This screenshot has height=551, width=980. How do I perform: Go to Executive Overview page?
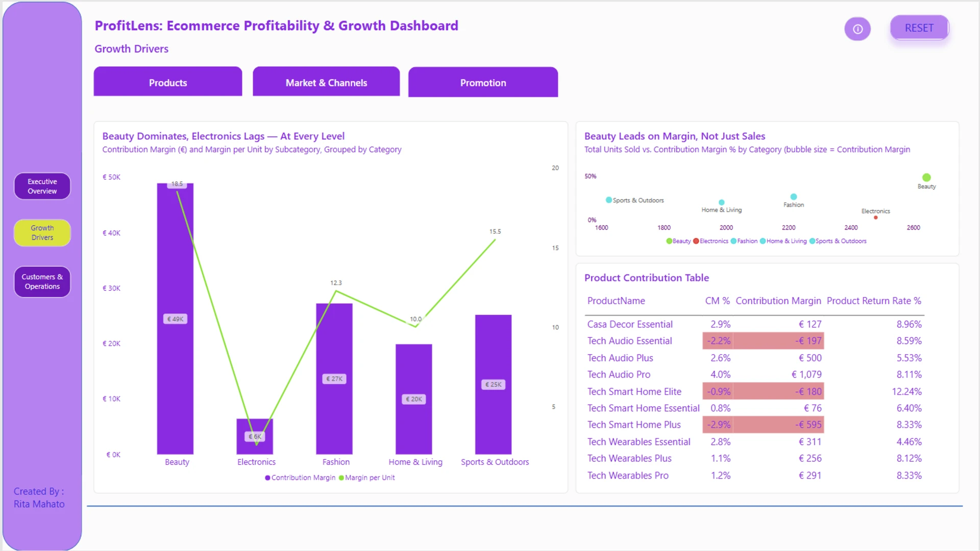[42, 186]
